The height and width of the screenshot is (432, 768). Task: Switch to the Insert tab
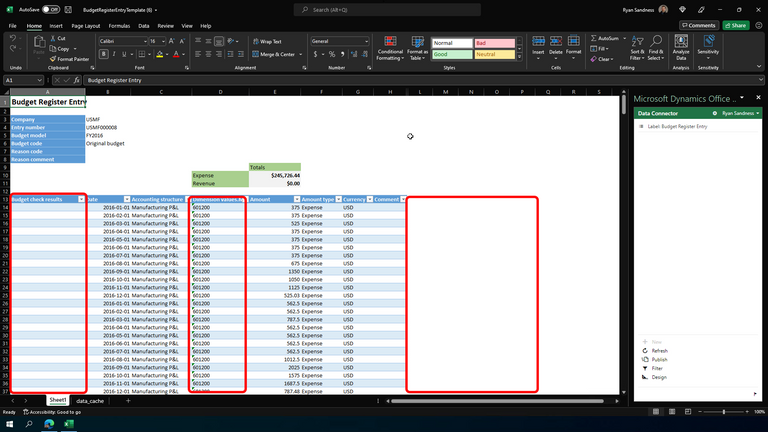pos(56,26)
